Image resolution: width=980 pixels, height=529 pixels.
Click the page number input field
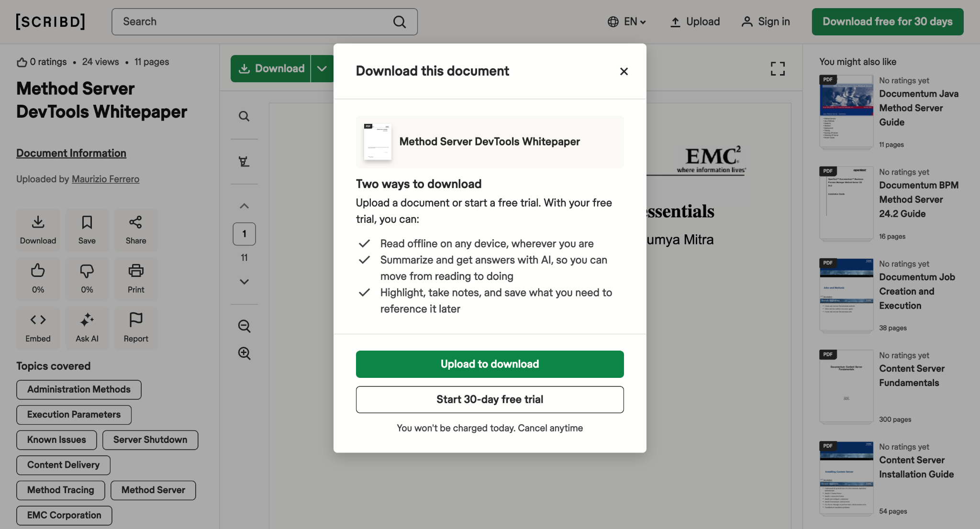[244, 234]
